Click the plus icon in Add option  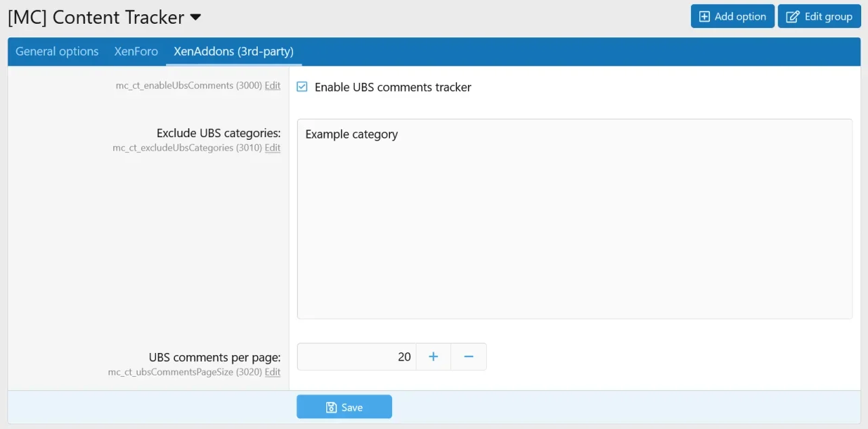coord(705,17)
